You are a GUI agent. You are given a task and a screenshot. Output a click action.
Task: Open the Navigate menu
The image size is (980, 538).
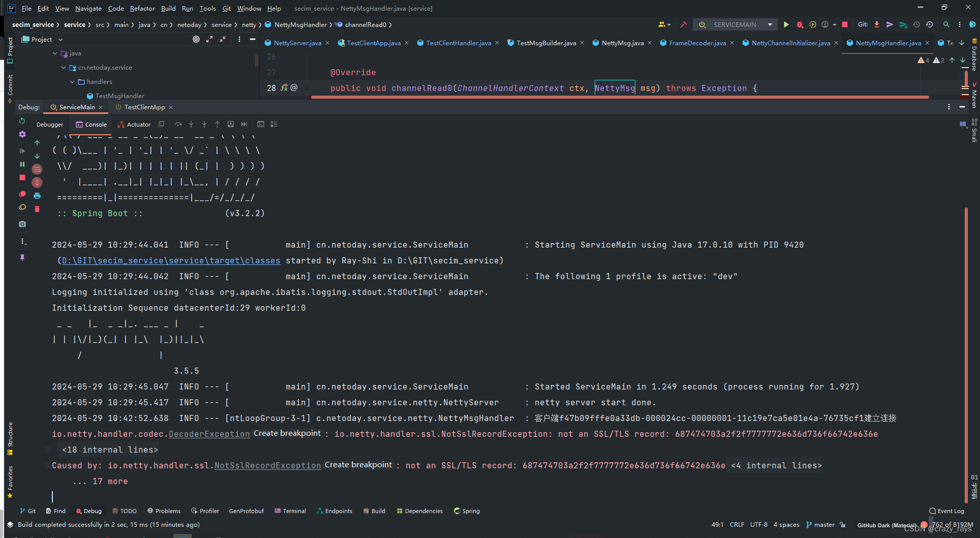click(88, 8)
